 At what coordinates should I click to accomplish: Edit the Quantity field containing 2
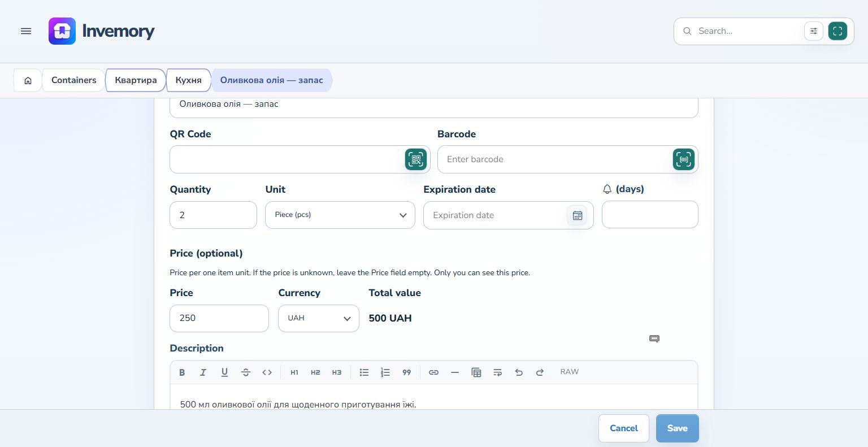point(214,215)
